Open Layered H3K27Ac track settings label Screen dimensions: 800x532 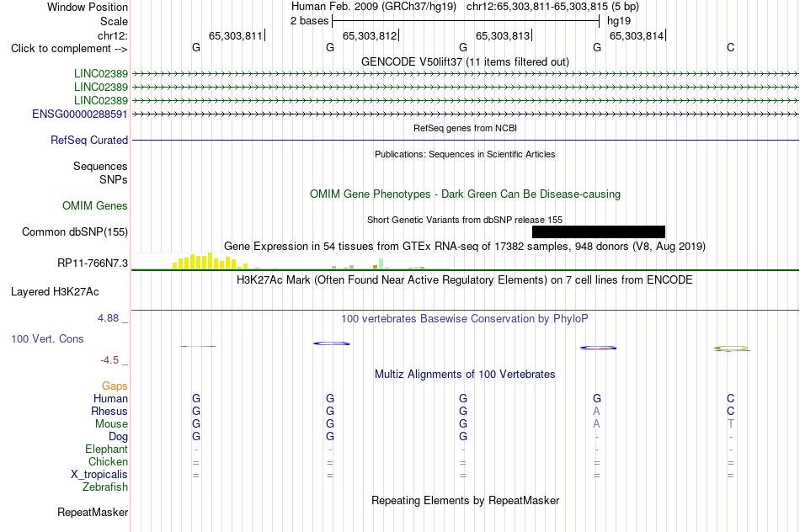pyautogui.click(x=55, y=292)
